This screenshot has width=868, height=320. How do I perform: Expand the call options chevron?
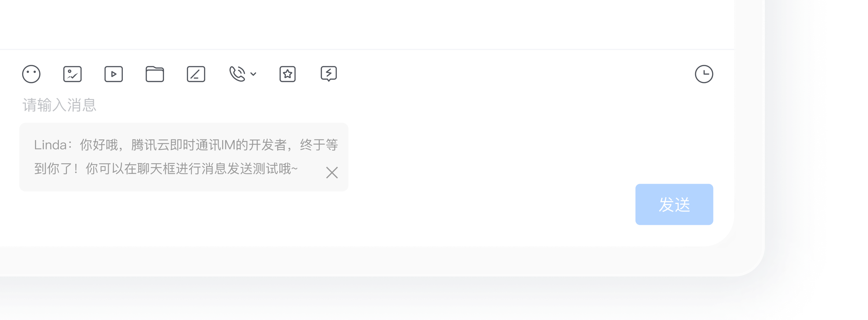253,74
